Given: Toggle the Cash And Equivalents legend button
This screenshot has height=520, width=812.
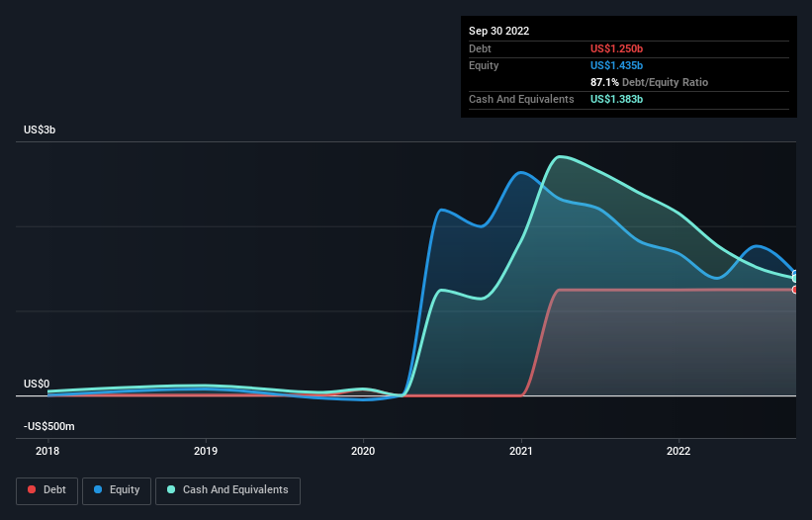Looking at the screenshot, I should pos(227,490).
